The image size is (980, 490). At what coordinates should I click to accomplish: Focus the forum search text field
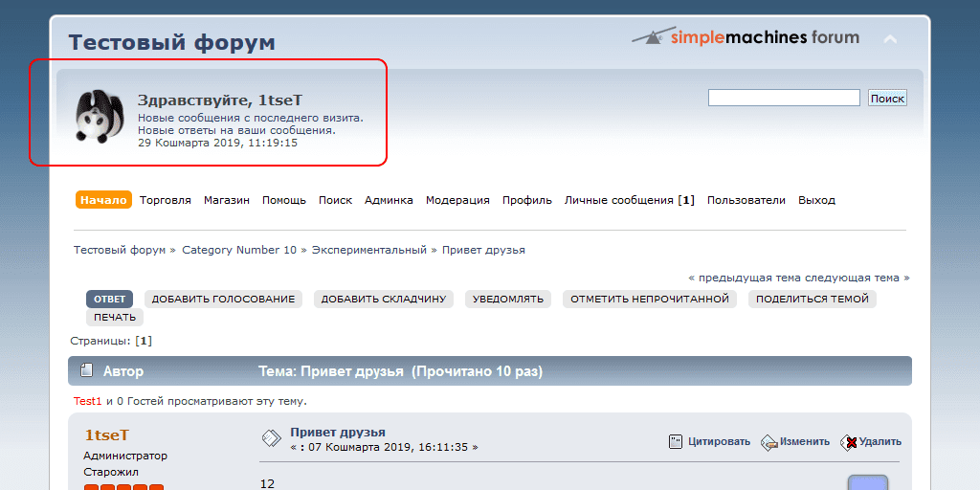pyautogui.click(x=783, y=98)
